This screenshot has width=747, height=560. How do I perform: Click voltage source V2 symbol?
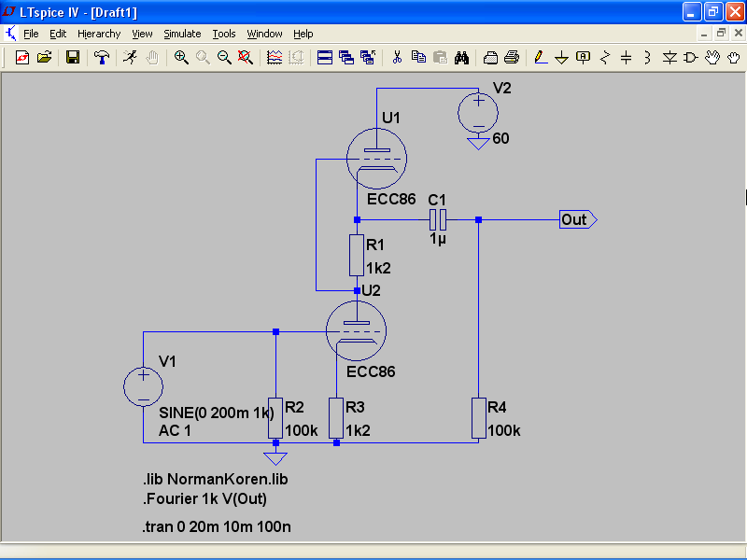click(478, 113)
